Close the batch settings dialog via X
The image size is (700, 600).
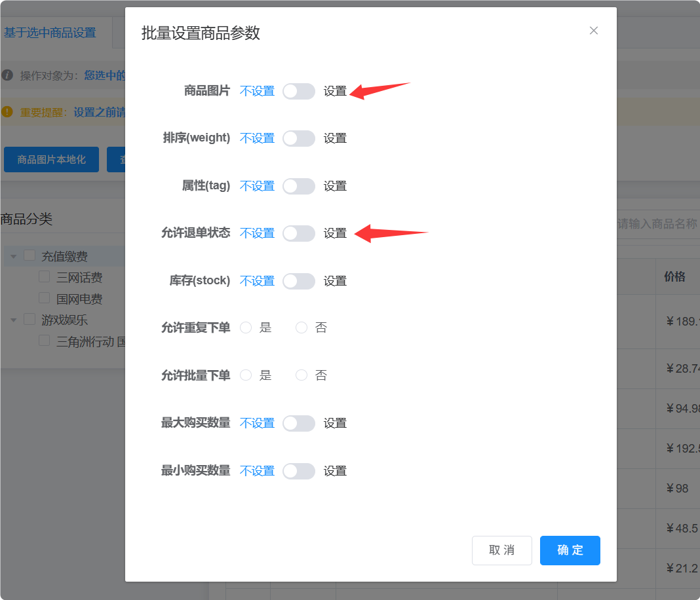coord(593,30)
